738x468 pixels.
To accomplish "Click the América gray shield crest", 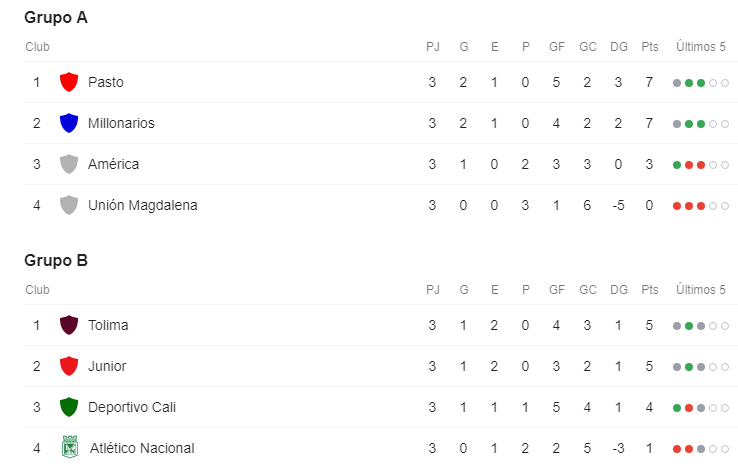I will (69, 164).
